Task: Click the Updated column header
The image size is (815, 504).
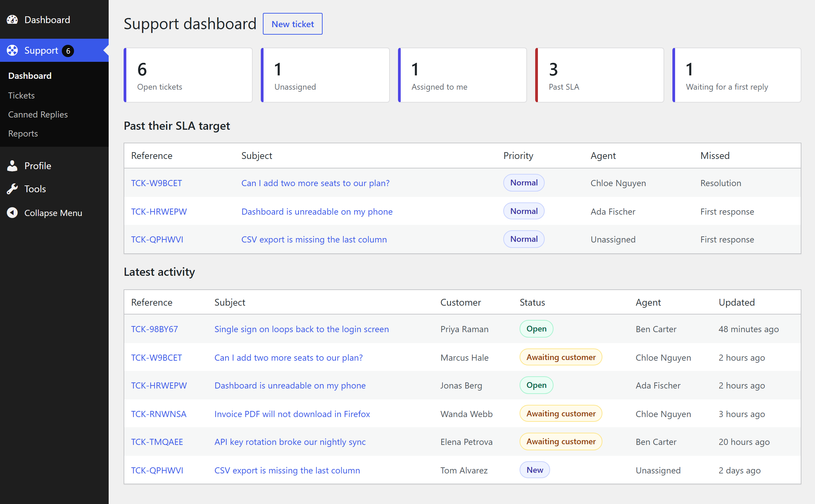Action: coord(737,302)
